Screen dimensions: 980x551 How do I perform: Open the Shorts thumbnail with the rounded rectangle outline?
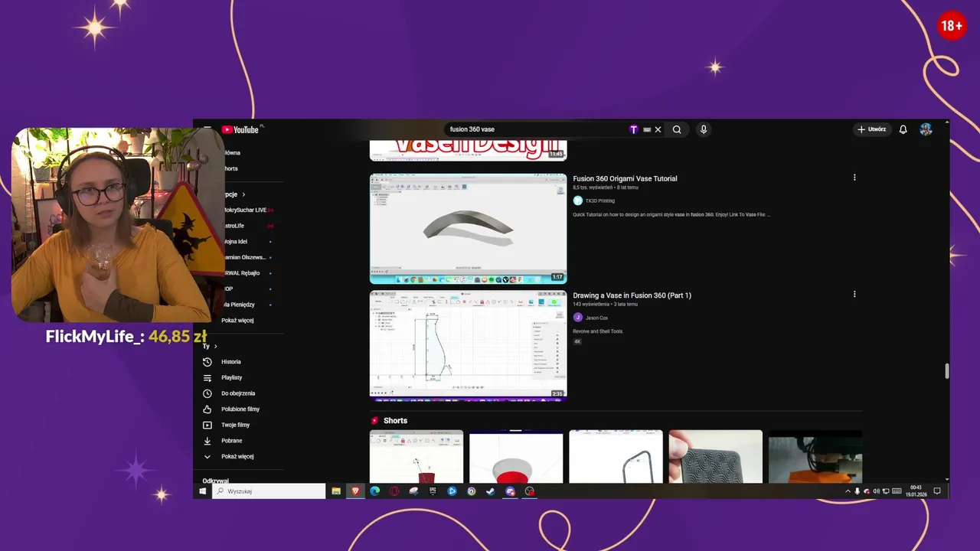tap(616, 457)
